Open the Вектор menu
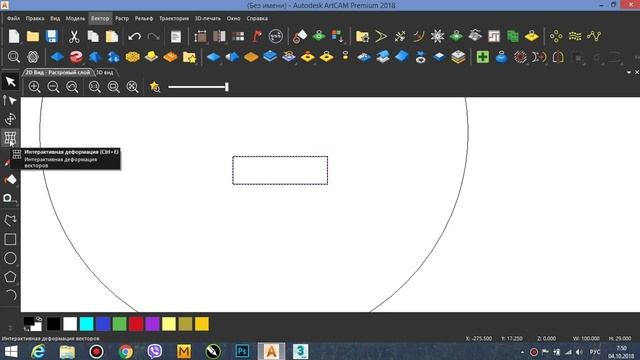 tap(100, 18)
